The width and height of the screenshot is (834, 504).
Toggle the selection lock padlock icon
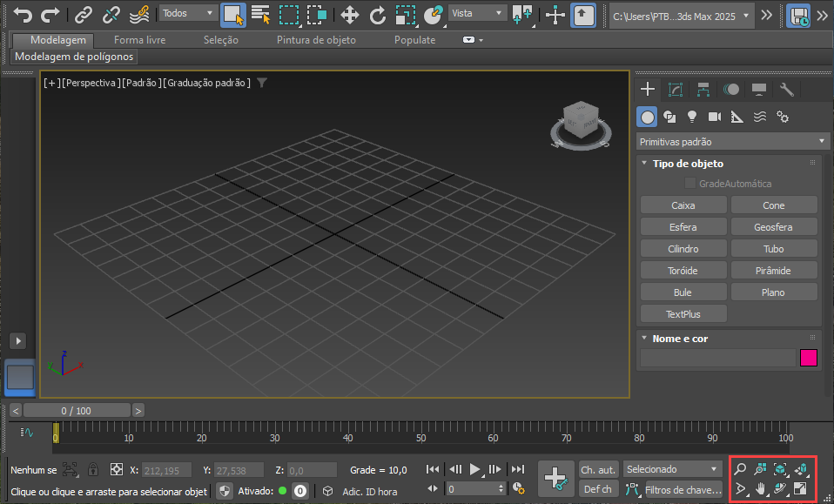click(92, 470)
